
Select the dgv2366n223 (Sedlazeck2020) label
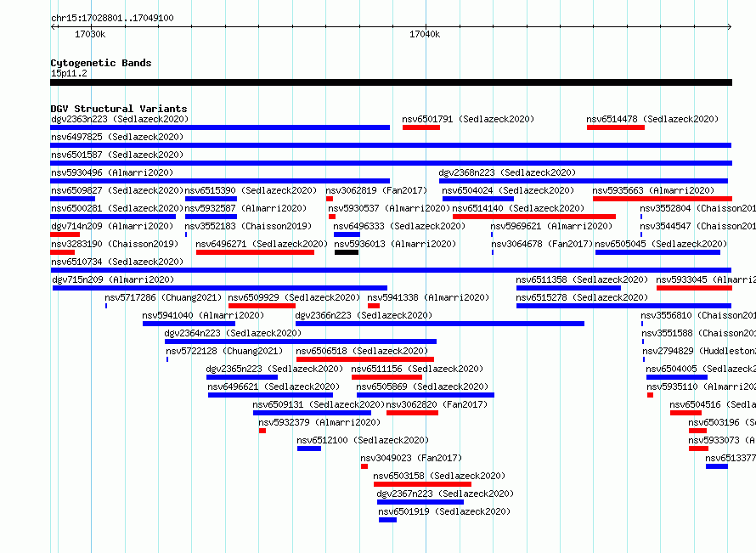[364, 315]
